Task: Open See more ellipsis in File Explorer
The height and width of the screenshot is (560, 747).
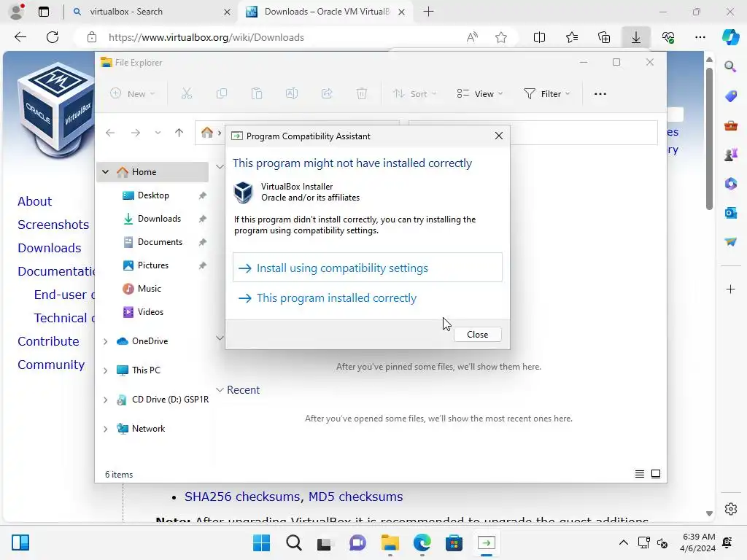Action: (x=600, y=94)
